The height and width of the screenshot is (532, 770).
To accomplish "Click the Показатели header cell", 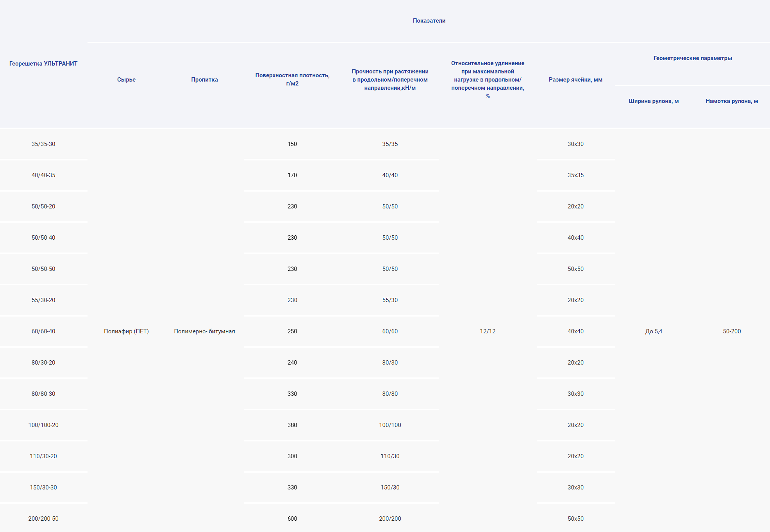I will pos(429,21).
